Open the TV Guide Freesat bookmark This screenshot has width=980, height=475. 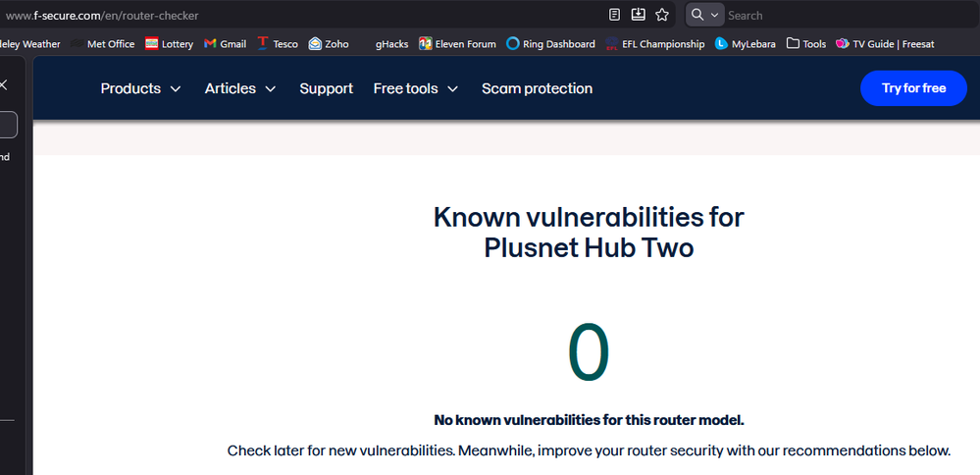point(885,44)
